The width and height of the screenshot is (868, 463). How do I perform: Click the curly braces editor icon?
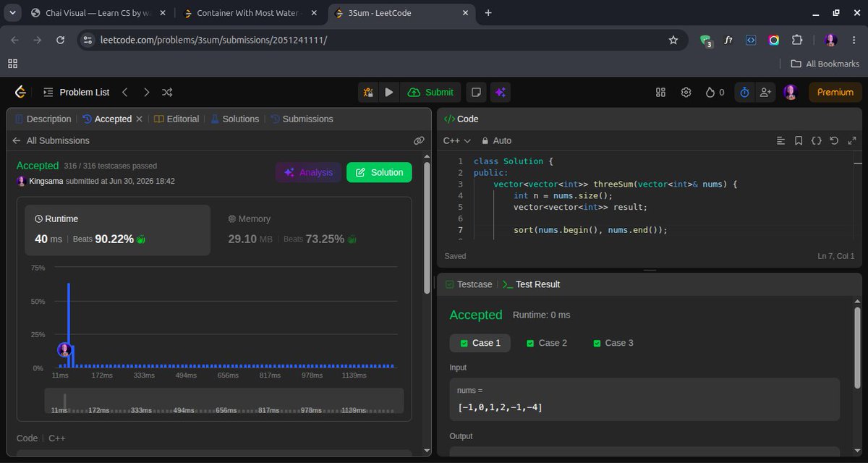coord(816,140)
